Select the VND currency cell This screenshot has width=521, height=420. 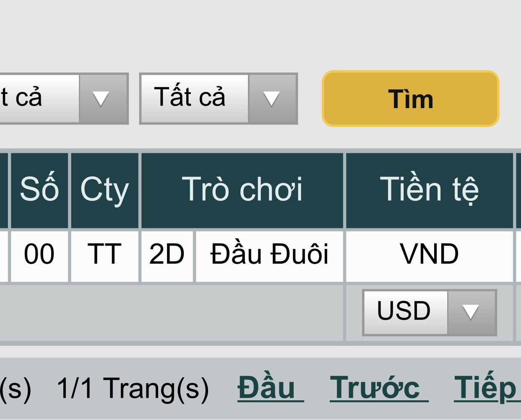(x=429, y=254)
